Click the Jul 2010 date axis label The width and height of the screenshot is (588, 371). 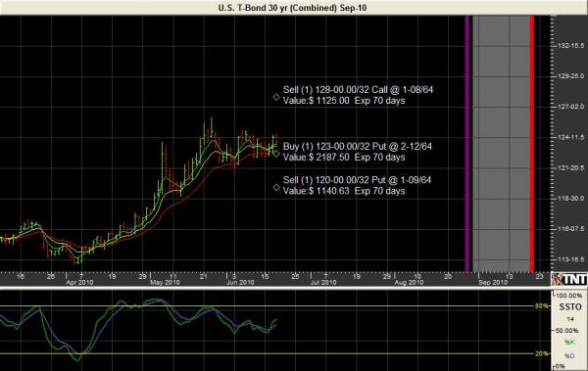(323, 283)
